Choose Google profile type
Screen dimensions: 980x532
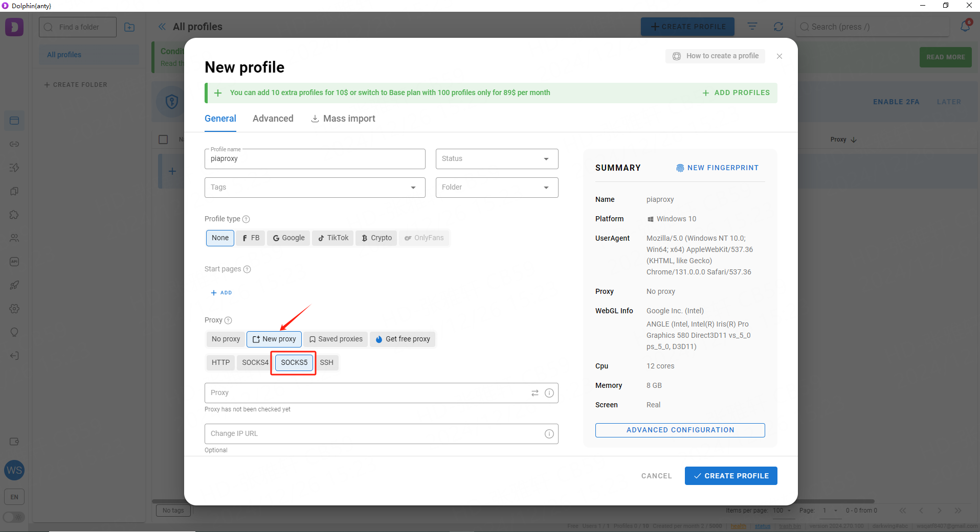click(288, 238)
